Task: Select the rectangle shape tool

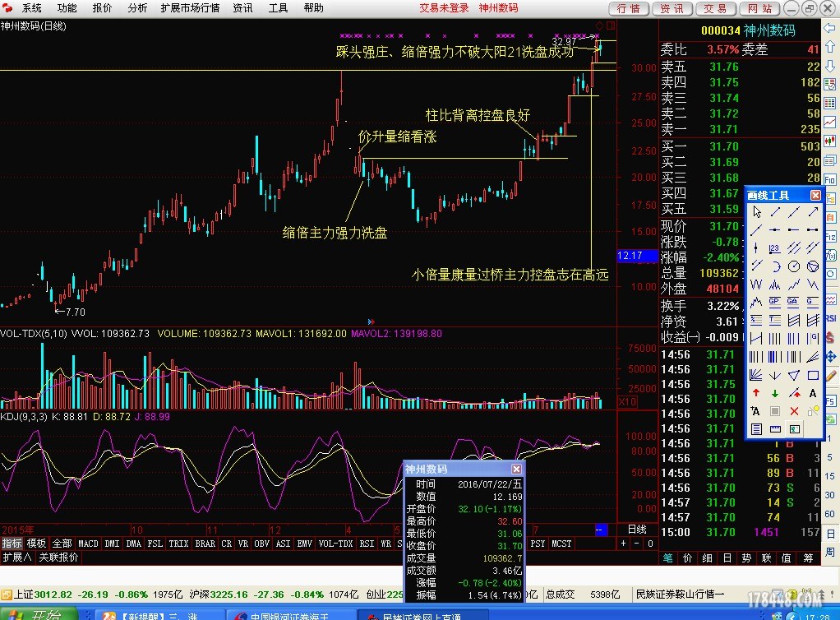Action: point(813,375)
